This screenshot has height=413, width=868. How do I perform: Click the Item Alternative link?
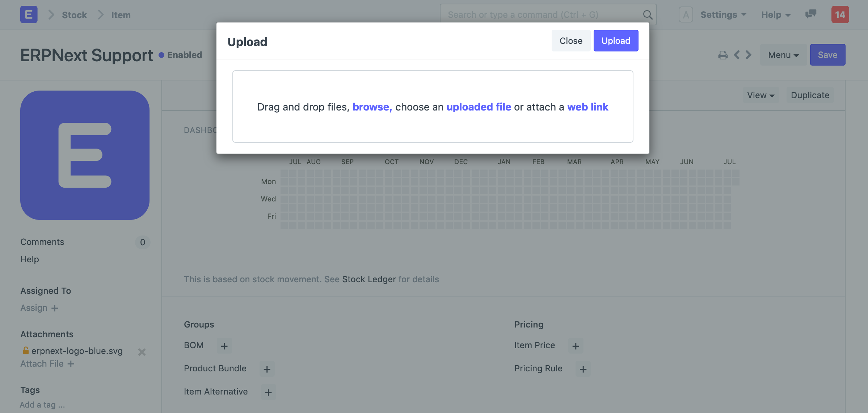coord(216,392)
